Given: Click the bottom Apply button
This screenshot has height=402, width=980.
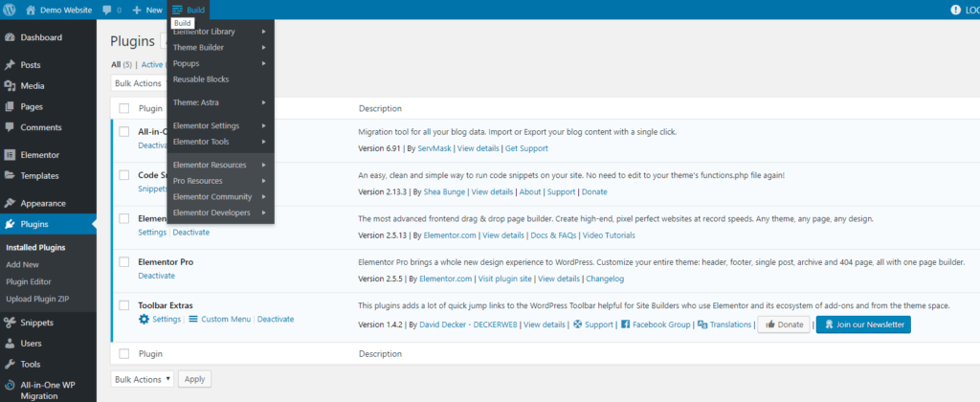Looking at the screenshot, I should pyautogui.click(x=195, y=379).
